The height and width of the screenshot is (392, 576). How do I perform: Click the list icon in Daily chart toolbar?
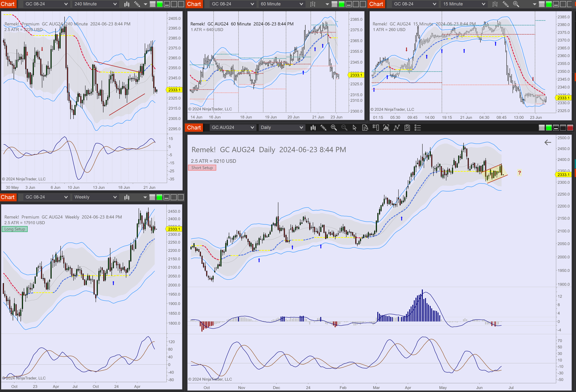point(418,127)
